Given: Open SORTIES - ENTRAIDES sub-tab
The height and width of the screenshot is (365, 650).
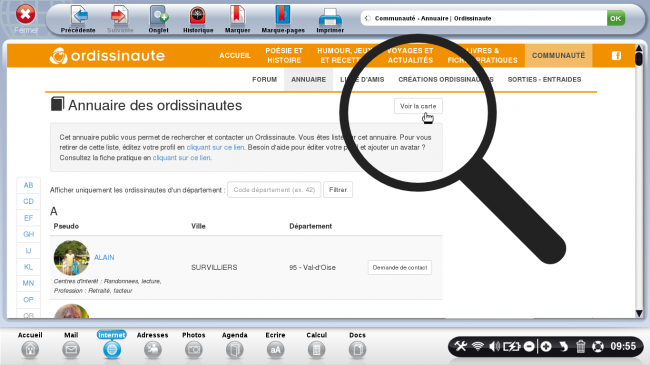Looking at the screenshot, I should (x=544, y=79).
